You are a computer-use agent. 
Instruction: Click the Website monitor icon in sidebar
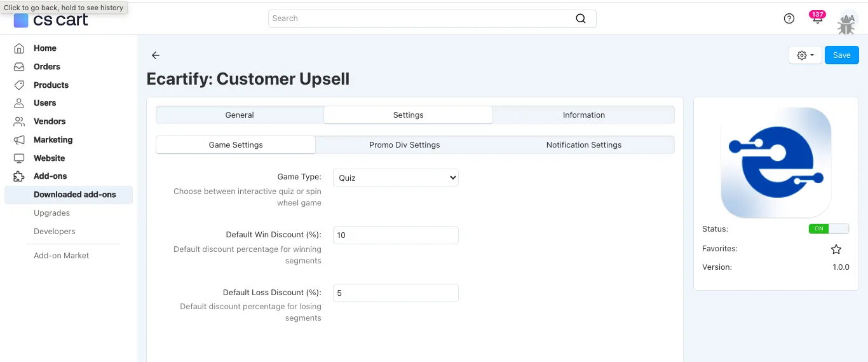20,158
